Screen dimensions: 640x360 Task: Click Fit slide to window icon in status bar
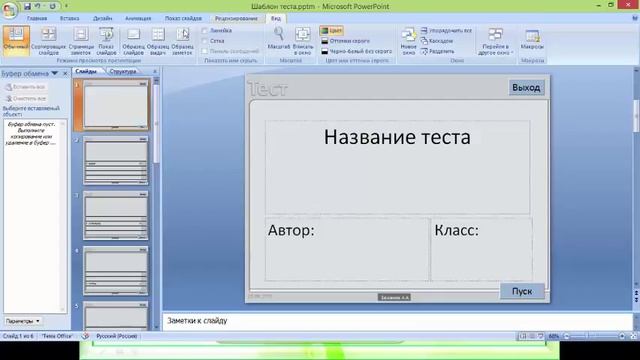[x=633, y=336]
